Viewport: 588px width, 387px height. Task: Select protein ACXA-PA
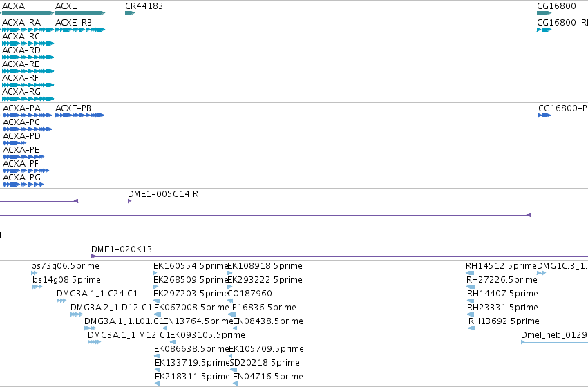point(27,115)
